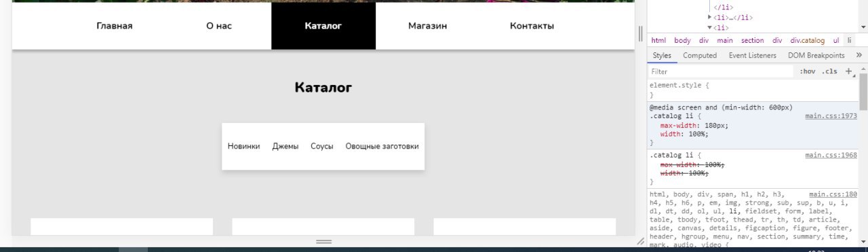Focus the styles Filter input
The width and height of the screenshot is (868, 252).
(721, 71)
